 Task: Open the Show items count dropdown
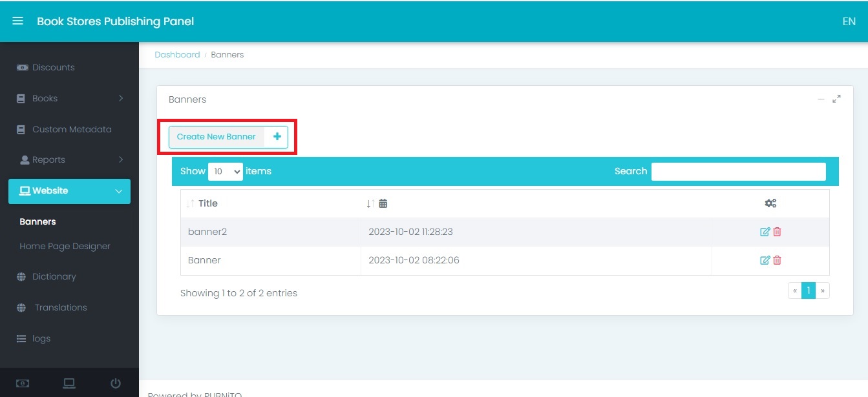coord(225,172)
